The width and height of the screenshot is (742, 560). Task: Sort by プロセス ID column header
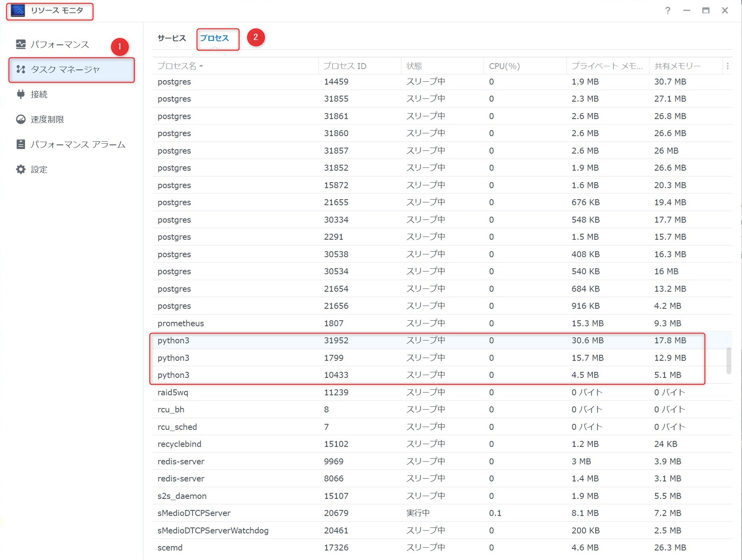tap(345, 66)
